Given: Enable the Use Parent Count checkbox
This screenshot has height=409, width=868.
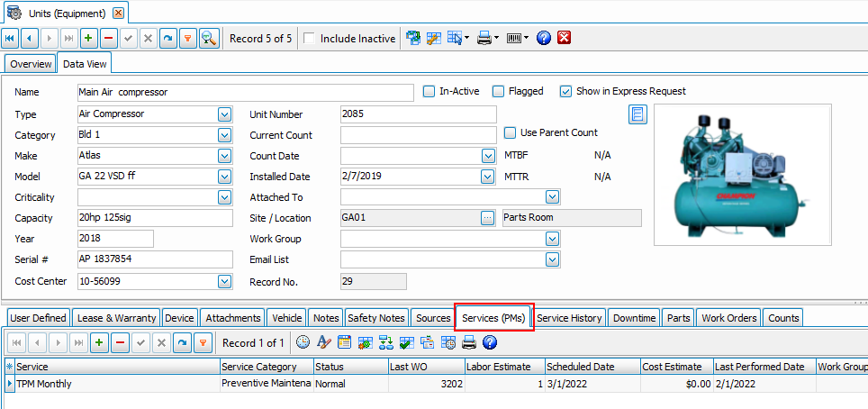Looking at the screenshot, I should (510, 133).
